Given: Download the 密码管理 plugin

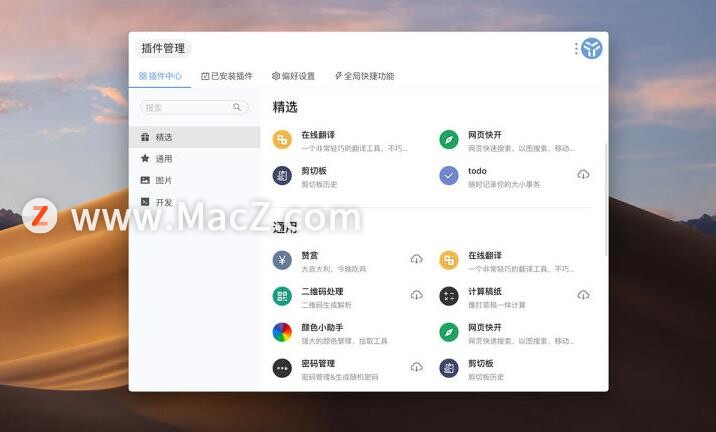Looking at the screenshot, I should click(x=416, y=367).
